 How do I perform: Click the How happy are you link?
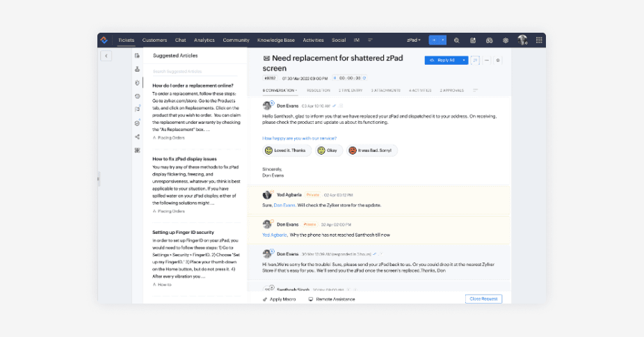click(300, 139)
